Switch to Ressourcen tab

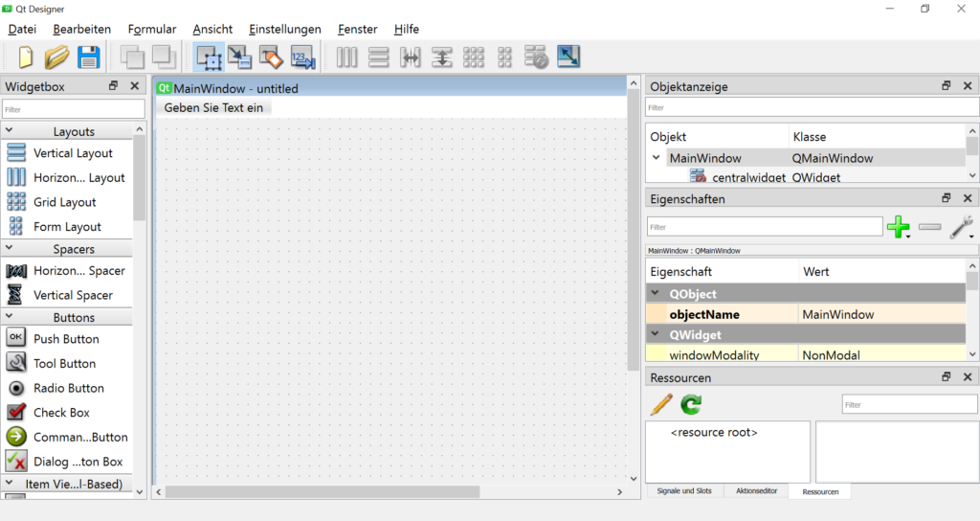tap(820, 491)
